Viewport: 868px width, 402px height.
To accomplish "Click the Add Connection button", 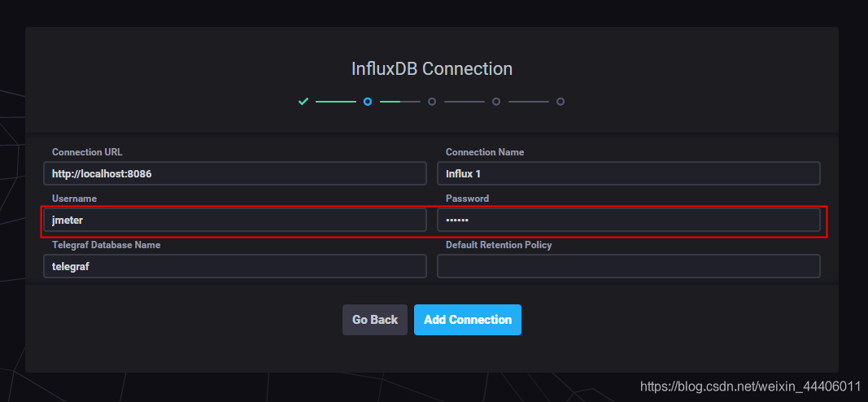I will click(x=468, y=320).
